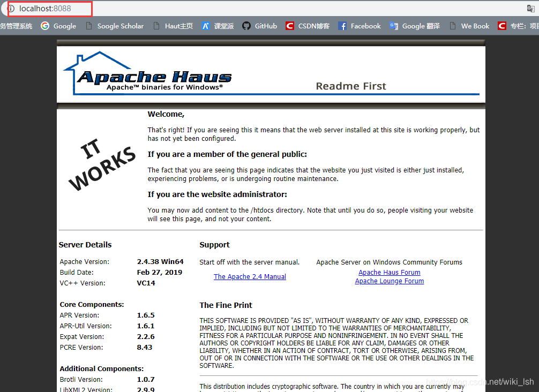Click the 2.4.38 Win64 version value
Image resolution: width=539 pixels, height=392 pixels.
click(x=160, y=261)
